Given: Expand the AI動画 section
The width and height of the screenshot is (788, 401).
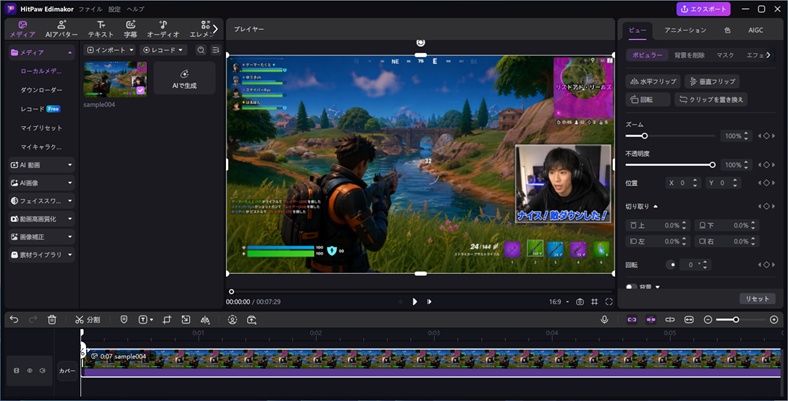Looking at the screenshot, I should [41, 165].
